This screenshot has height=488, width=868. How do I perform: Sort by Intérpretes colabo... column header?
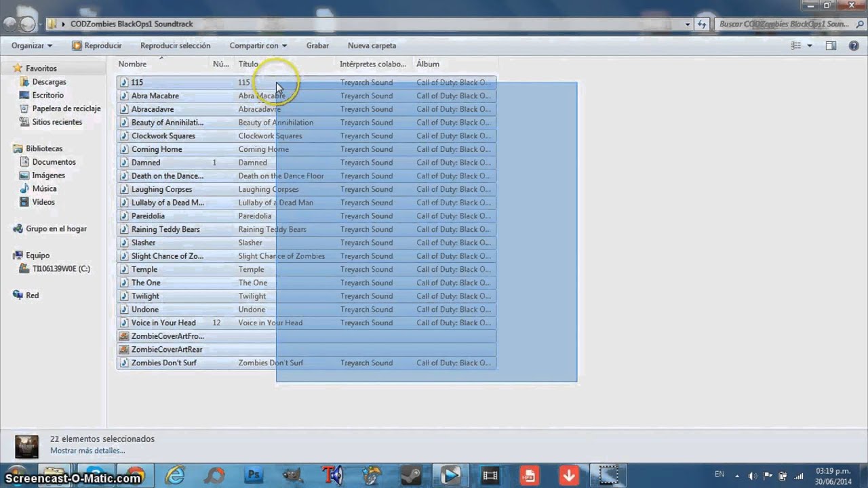pyautogui.click(x=374, y=64)
